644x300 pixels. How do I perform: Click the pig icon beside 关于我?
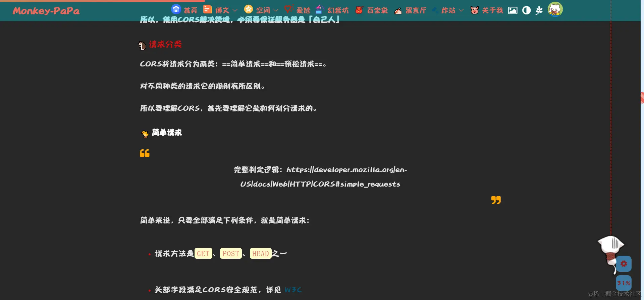(475, 10)
